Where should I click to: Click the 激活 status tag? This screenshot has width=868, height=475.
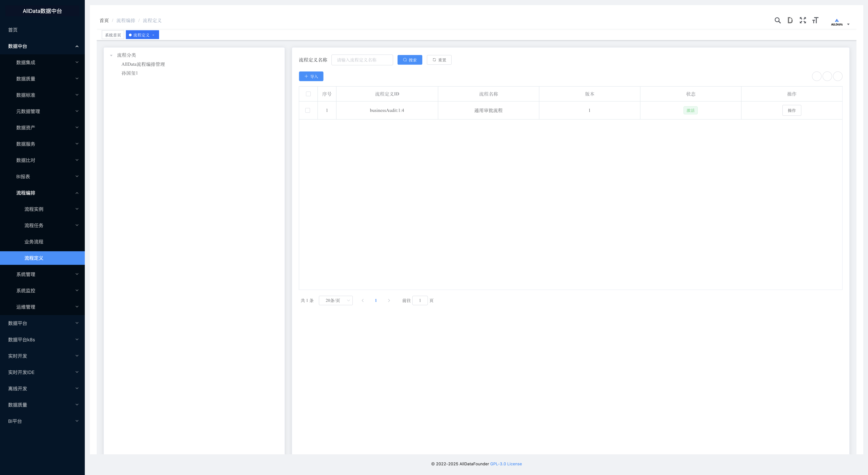690,111
